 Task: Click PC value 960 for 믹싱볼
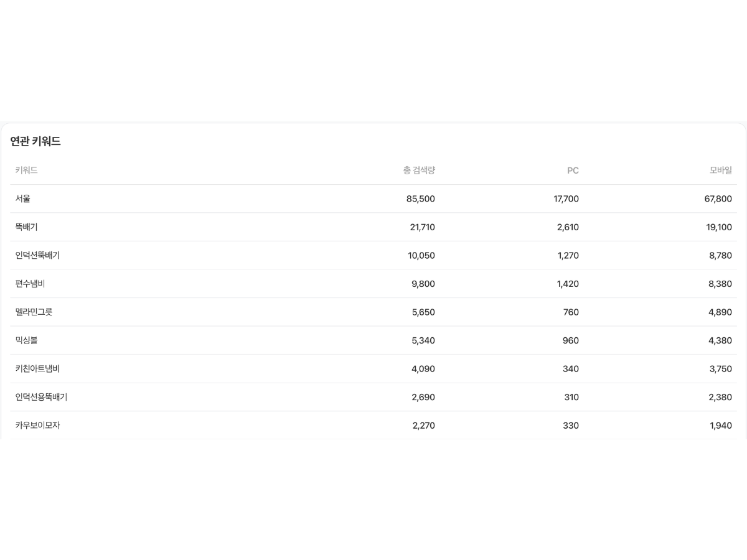click(x=571, y=340)
